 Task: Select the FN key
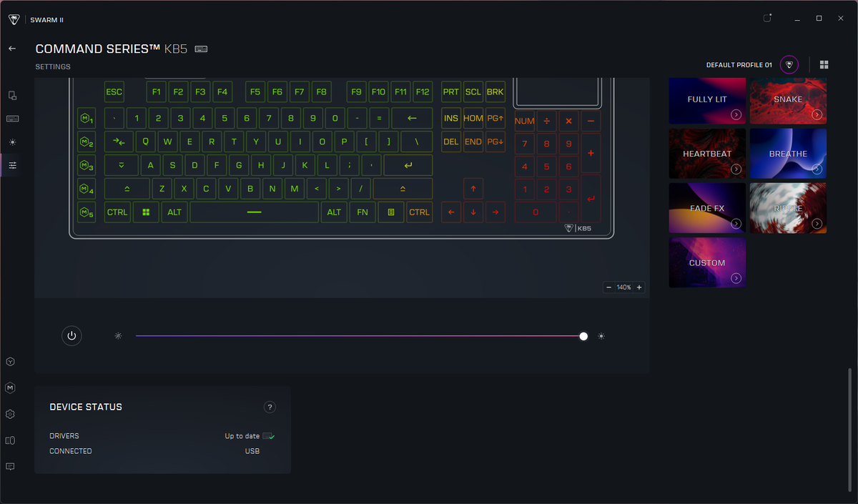[x=363, y=212]
